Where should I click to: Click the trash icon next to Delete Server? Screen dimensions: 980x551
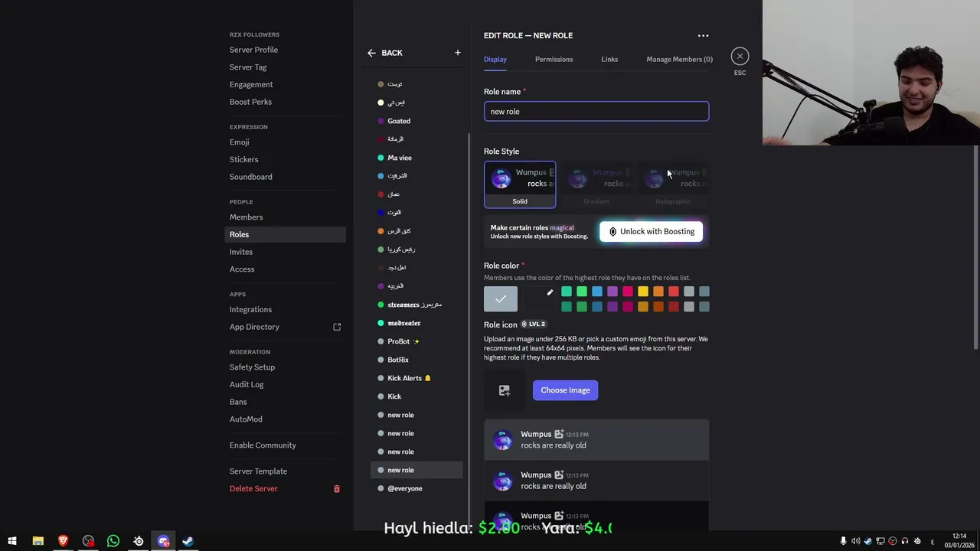[x=336, y=489]
